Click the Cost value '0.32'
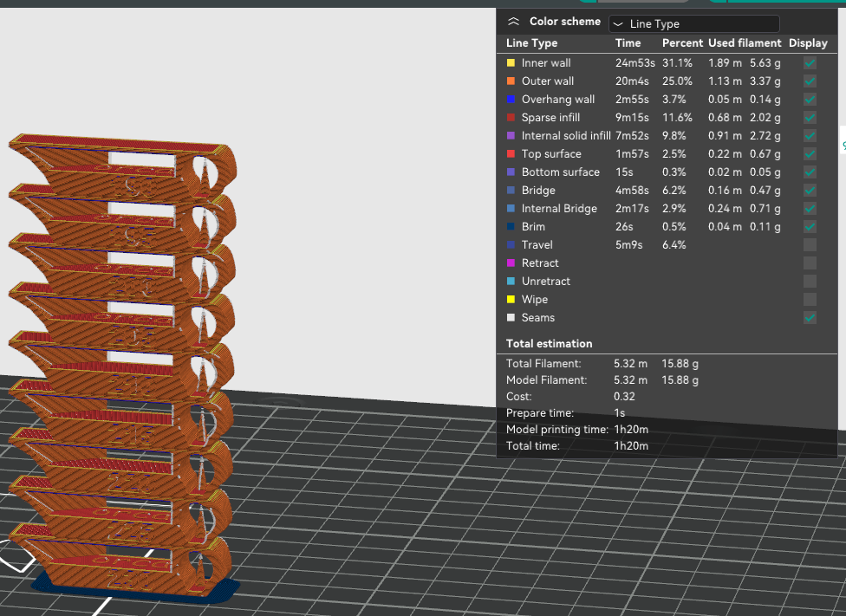846x616 pixels. pyautogui.click(x=624, y=397)
